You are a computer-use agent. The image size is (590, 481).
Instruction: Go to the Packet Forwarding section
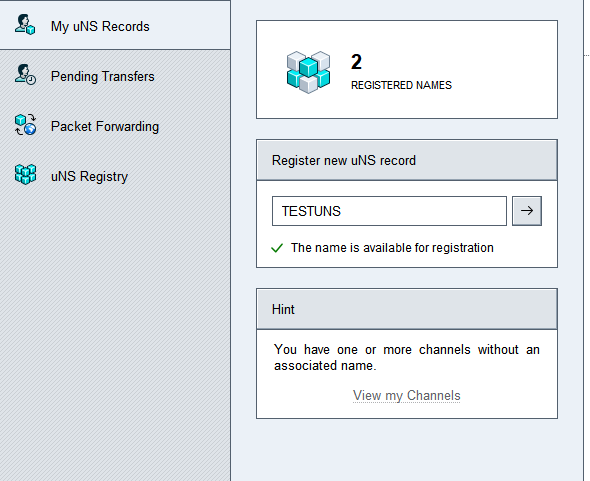pos(115,126)
